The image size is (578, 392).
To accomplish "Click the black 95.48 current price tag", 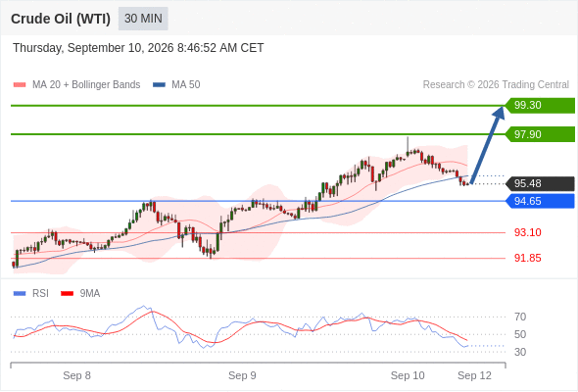I will [540, 183].
